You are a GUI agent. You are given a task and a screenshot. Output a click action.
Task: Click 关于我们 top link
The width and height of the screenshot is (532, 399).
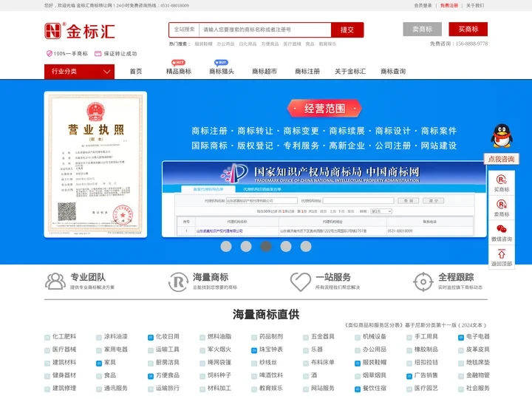coord(475,5)
